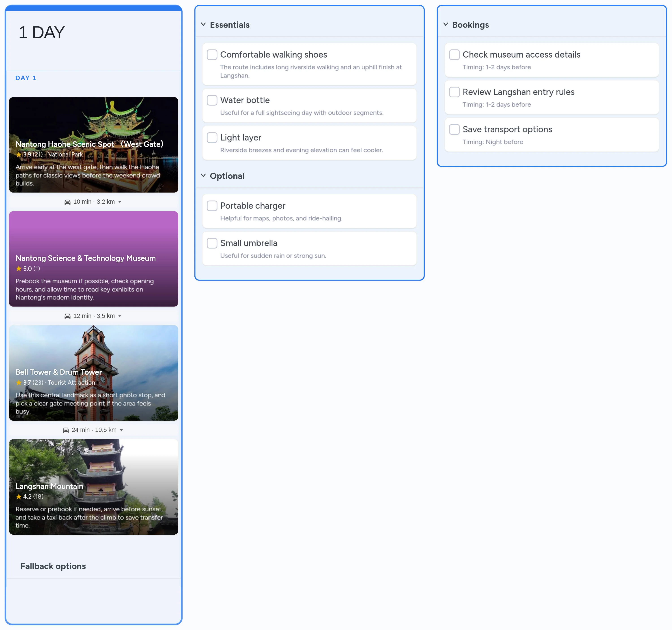Click the star rating on Langshan Mountain
The width and height of the screenshot is (672, 630).
(19, 497)
